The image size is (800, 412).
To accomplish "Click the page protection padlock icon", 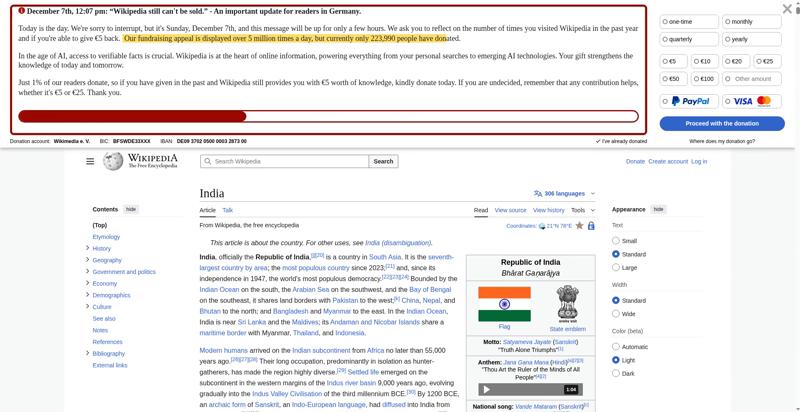I will pyautogui.click(x=591, y=225).
